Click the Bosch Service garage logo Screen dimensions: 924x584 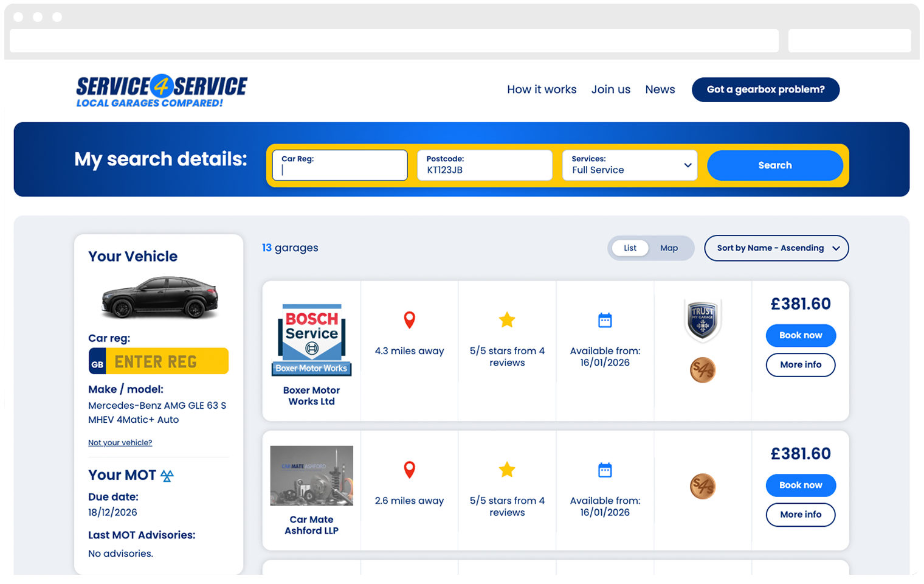click(x=312, y=339)
